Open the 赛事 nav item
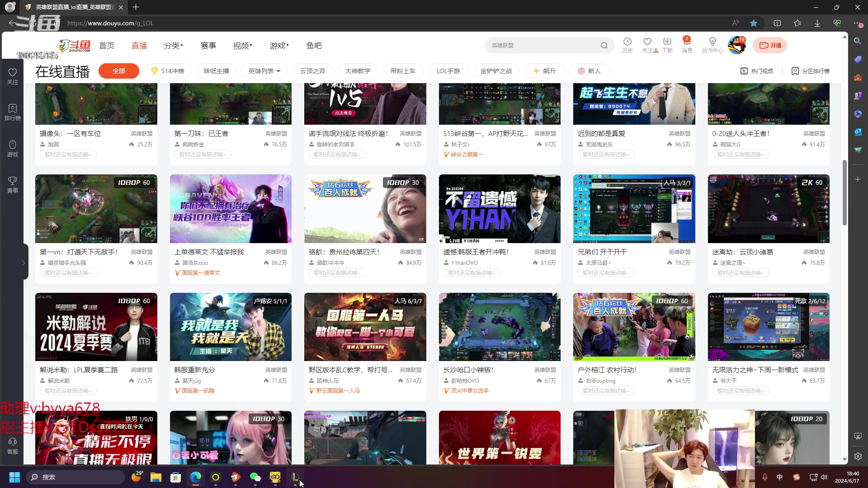The width and height of the screenshot is (868, 488). coord(208,46)
